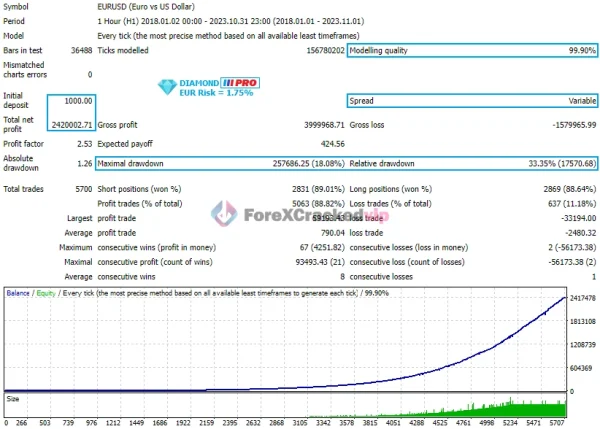Click the maximal consecutive loss value "-56173.38 (2)"
The image size is (600, 429).
[x=572, y=262]
